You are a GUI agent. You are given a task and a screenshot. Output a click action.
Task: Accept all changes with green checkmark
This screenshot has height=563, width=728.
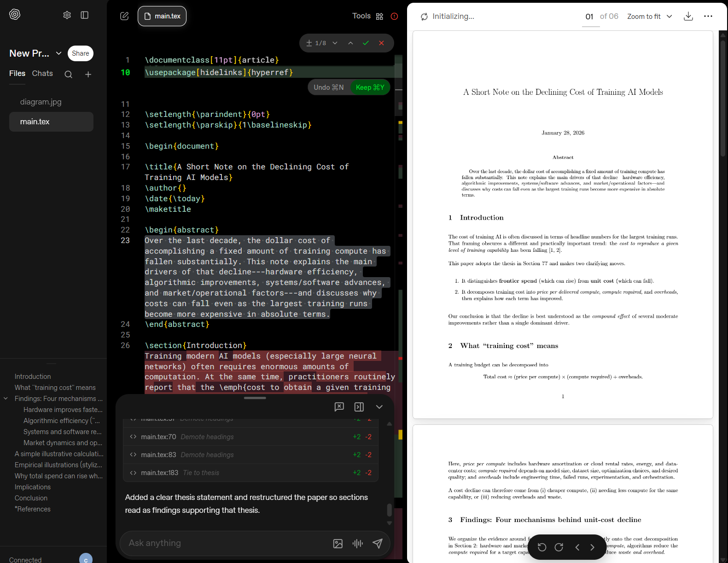pos(366,43)
